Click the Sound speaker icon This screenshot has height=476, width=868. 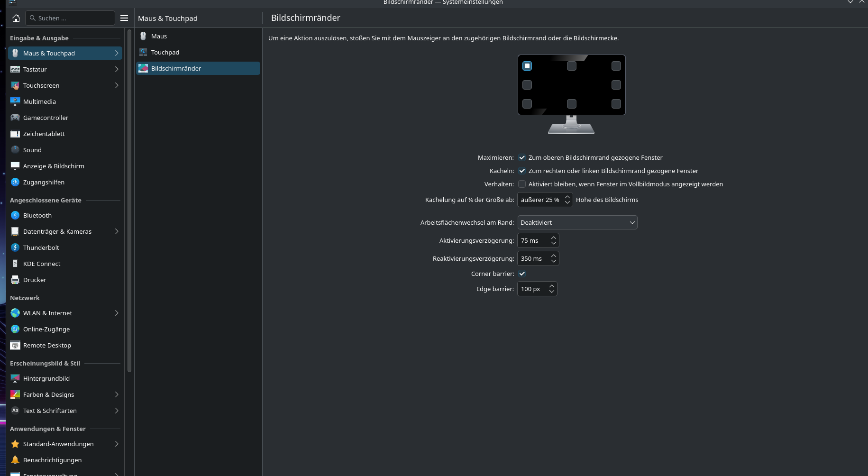(15, 150)
